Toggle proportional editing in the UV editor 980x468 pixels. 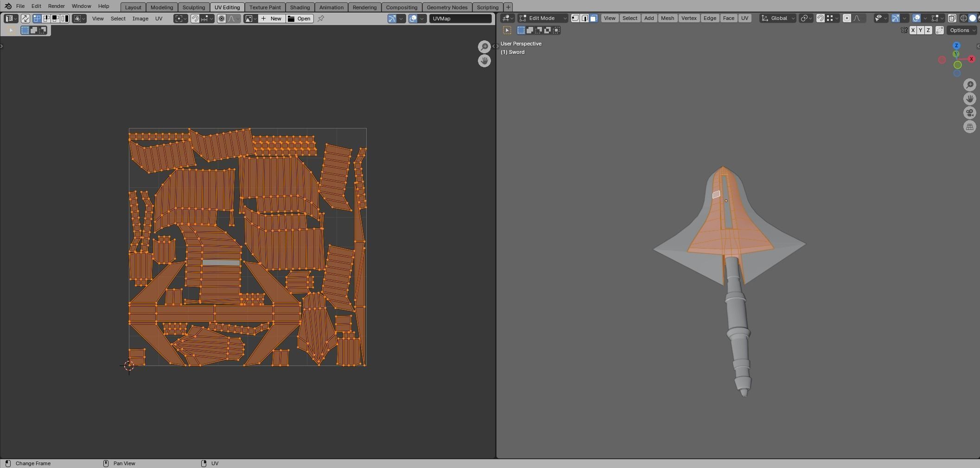222,19
